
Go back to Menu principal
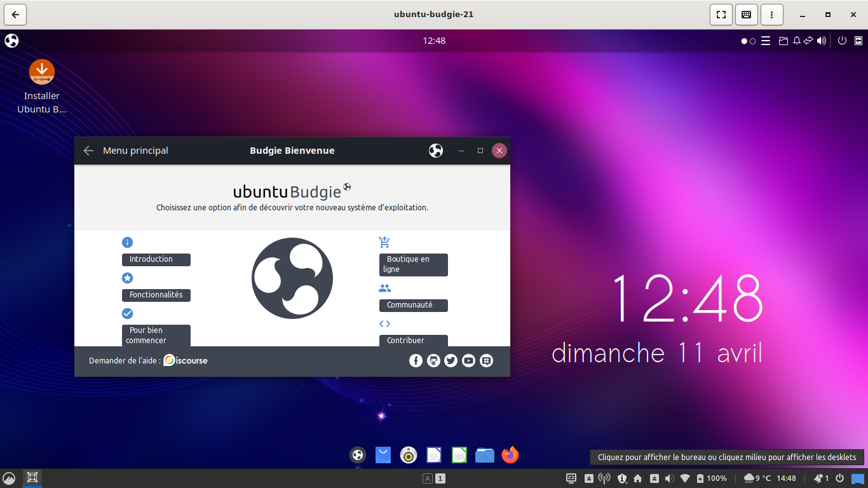(89, 151)
